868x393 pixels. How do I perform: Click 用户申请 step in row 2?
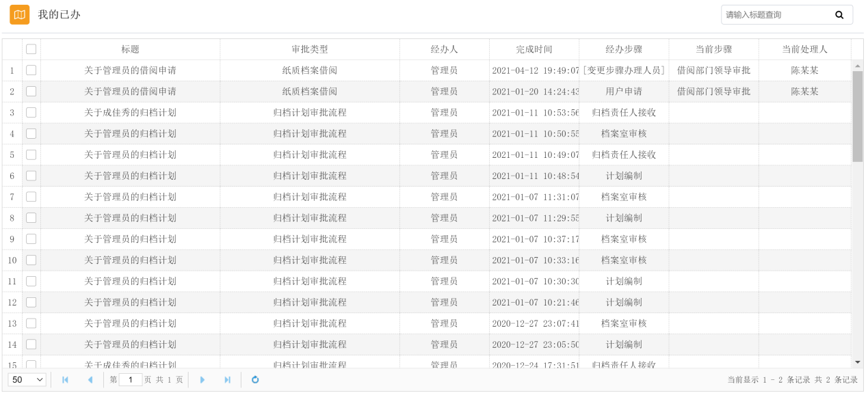click(x=624, y=92)
